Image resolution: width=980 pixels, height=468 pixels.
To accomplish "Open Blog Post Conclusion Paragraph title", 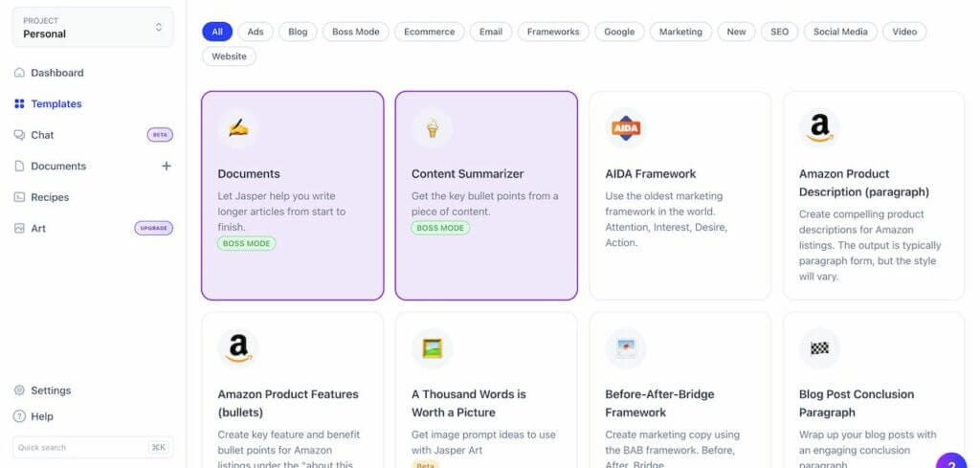I will pos(857,404).
